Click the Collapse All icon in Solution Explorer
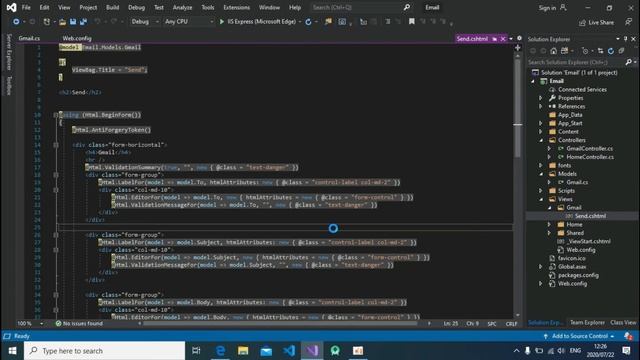Screen dimensions: 640x360 pos(621,51)
